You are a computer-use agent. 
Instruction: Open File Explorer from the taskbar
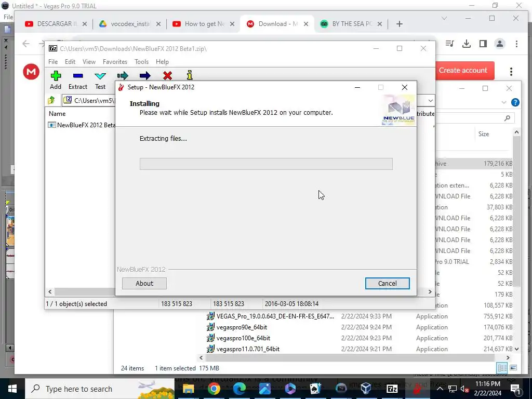pos(188,389)
